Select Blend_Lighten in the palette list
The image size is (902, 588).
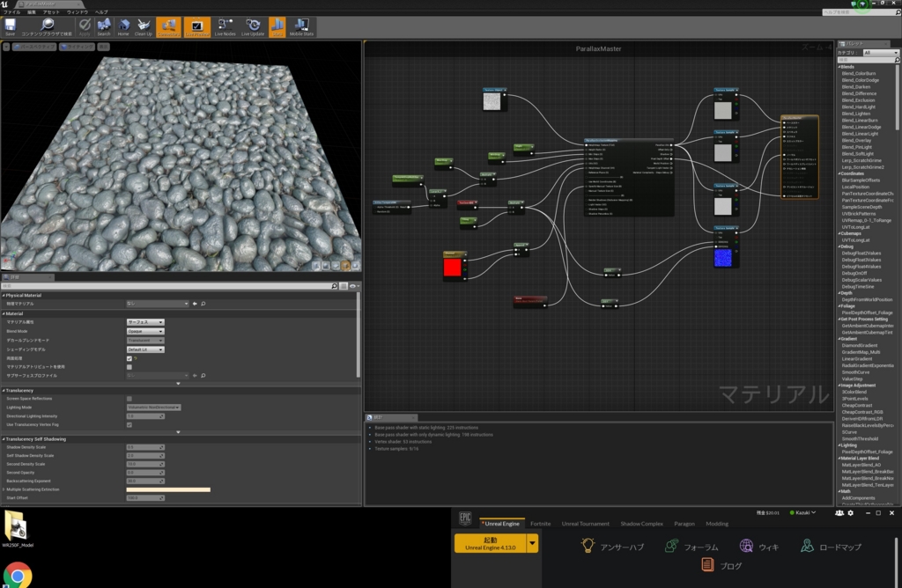pos(856,114)
